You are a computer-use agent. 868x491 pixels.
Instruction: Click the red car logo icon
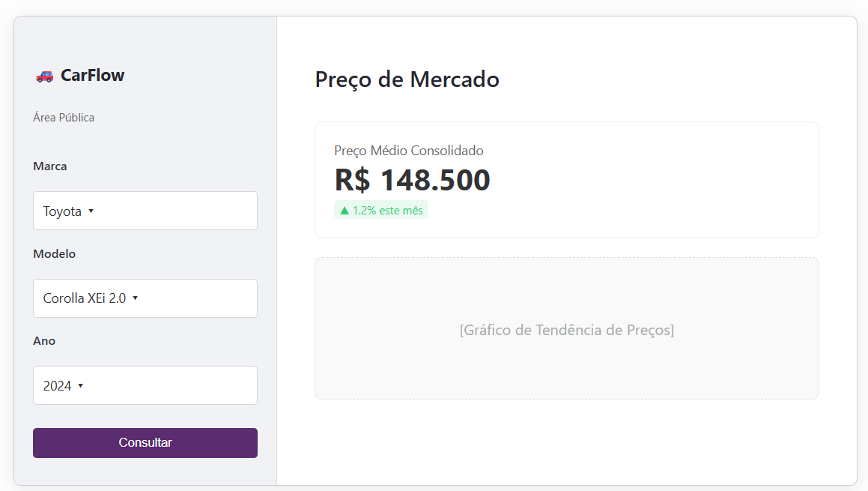44,76
